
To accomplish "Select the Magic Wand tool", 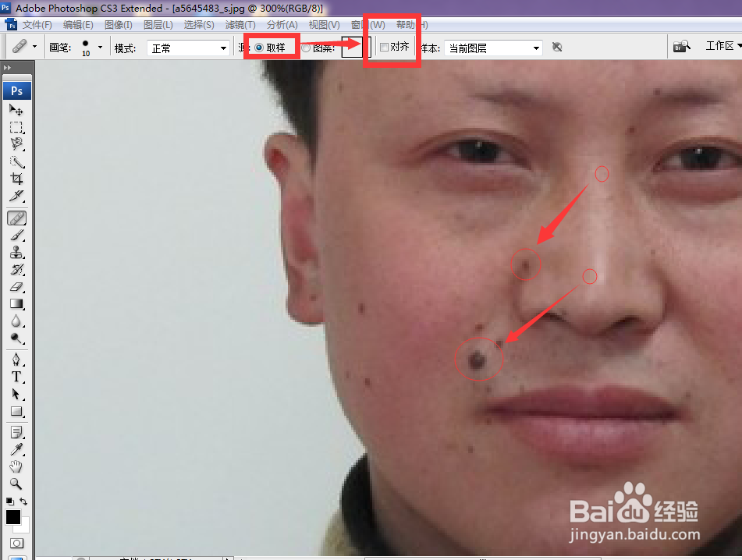I will pyautogui.click(x=16, y=161).
